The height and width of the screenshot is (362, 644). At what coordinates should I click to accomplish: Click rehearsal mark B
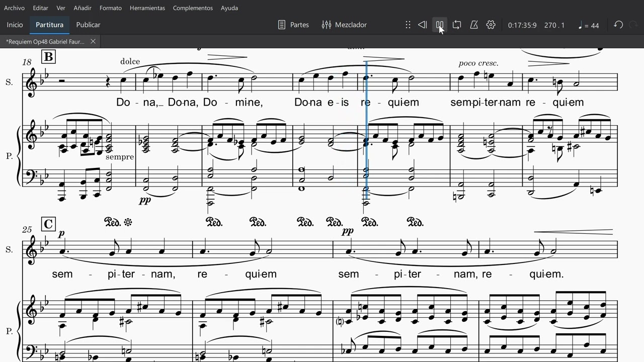pos(48,57)
